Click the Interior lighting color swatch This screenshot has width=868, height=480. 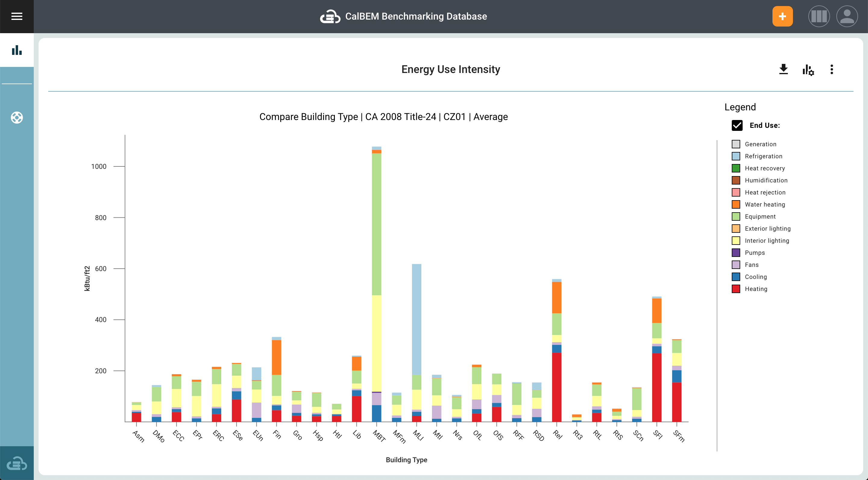click(x=736, y=240)
